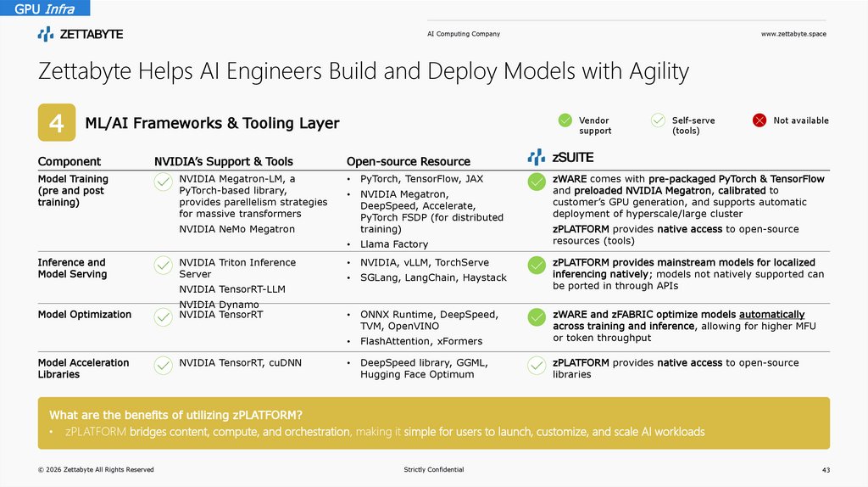Click the zSUITE green check in Inference row

(x=537, y=265)
